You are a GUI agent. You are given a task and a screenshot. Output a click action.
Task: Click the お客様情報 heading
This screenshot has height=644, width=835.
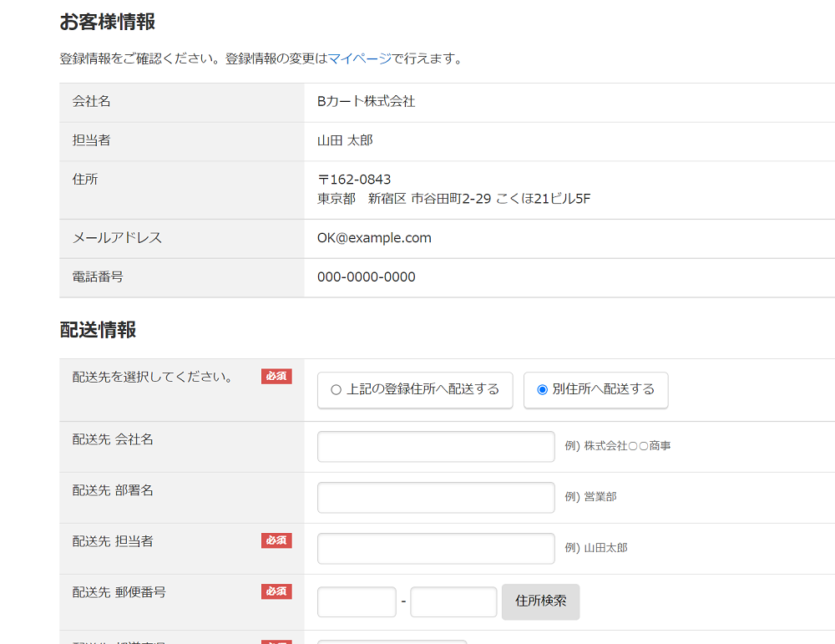click(x=107, y=23)
